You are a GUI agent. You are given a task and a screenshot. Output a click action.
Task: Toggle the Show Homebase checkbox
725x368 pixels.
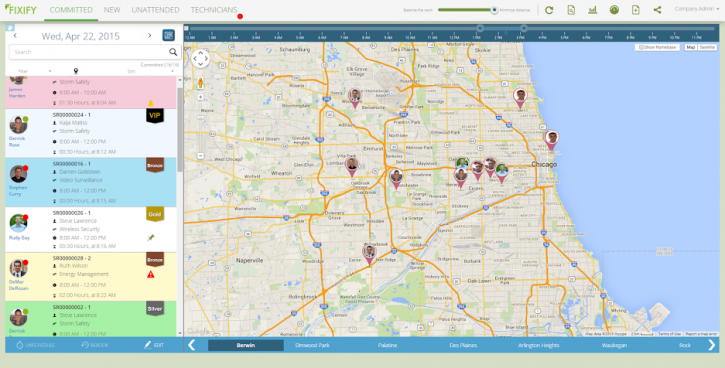pyautogui.click(x=641, y=47)
